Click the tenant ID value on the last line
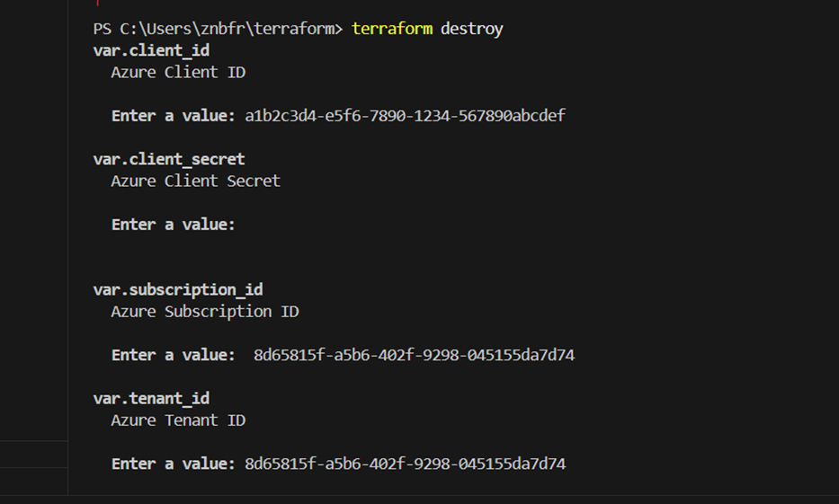839x504 pixels. click(x=405, y=464)
